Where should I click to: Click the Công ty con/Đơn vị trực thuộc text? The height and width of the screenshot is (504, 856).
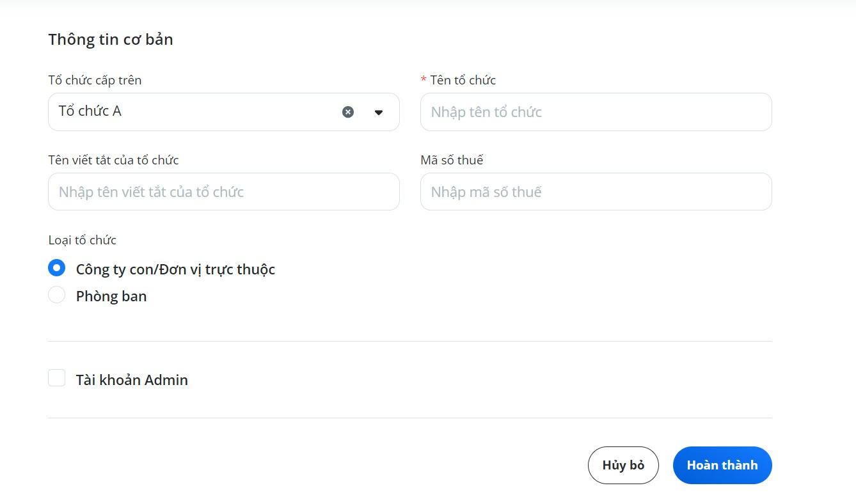tap(175, 269)
